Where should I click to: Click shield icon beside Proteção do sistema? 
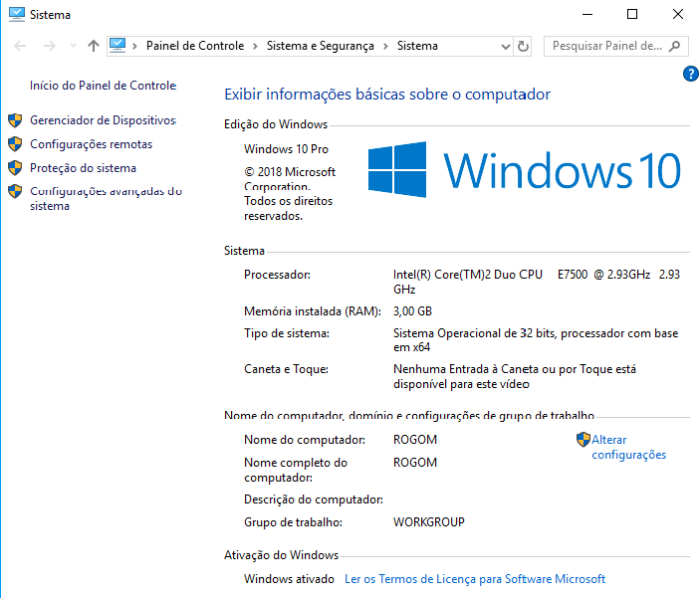point(15,168)
